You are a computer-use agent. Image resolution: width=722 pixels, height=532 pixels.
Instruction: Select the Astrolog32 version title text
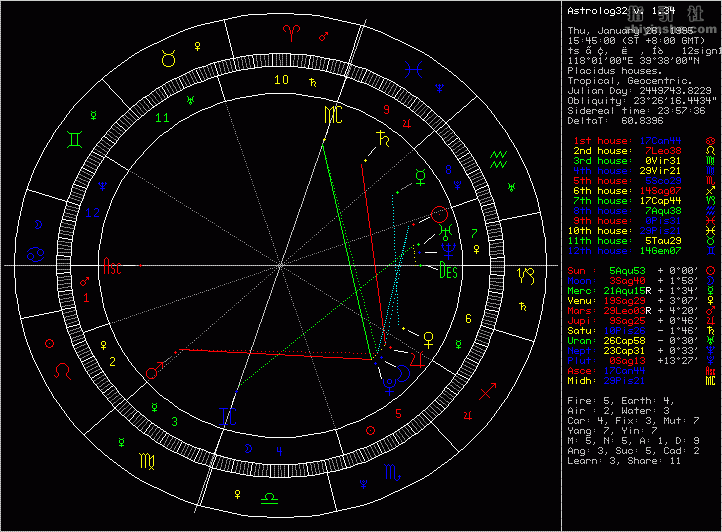click(x=621, y=11)
